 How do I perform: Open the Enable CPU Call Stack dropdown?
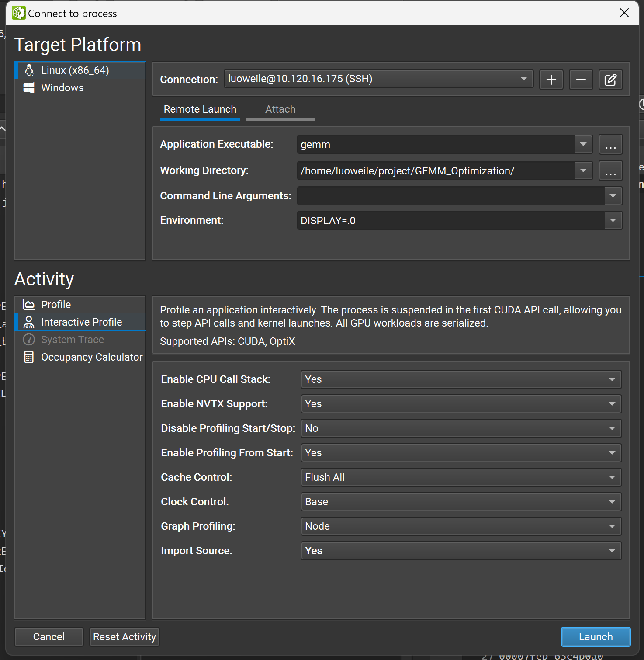[x=460, y=379]
